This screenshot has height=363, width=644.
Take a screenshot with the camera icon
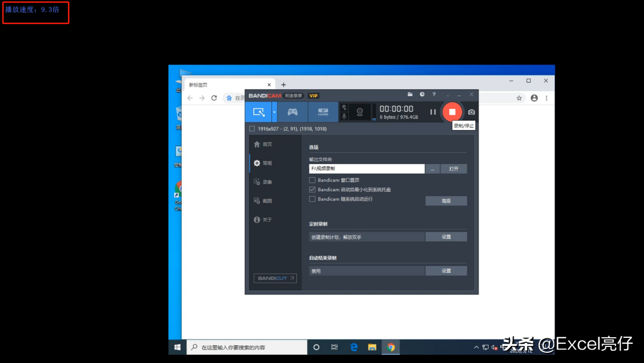471,112
